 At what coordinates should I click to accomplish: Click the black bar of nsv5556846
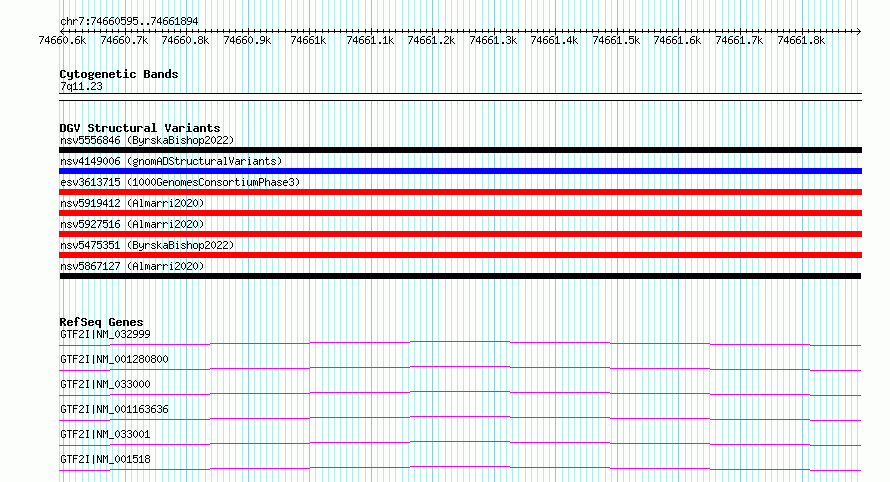coord(460,150)
